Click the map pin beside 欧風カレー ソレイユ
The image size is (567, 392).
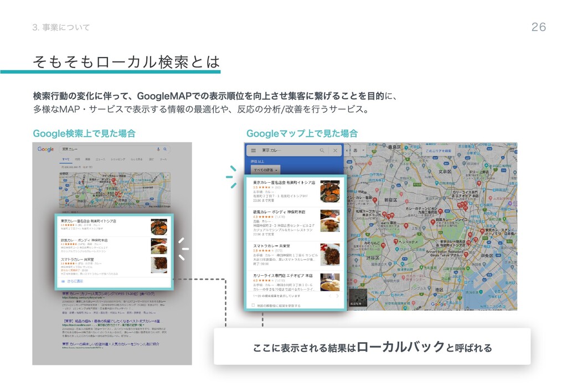coord(433,223)
